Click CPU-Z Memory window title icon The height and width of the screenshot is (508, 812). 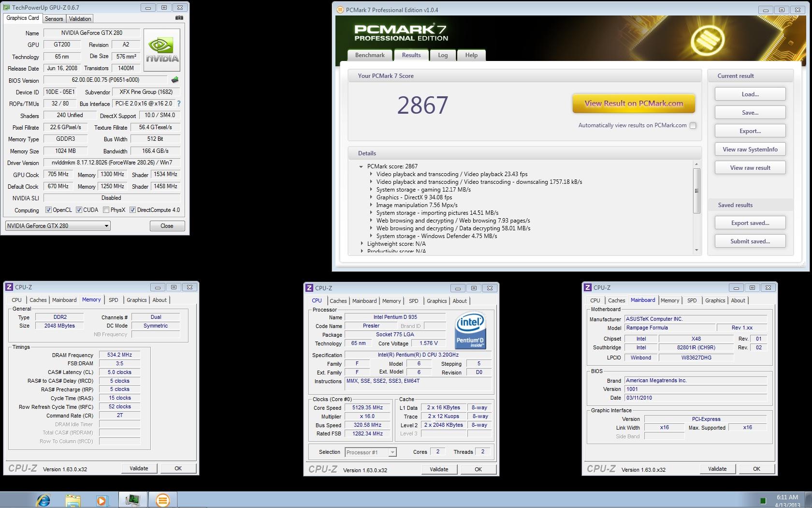pos(9,287)
